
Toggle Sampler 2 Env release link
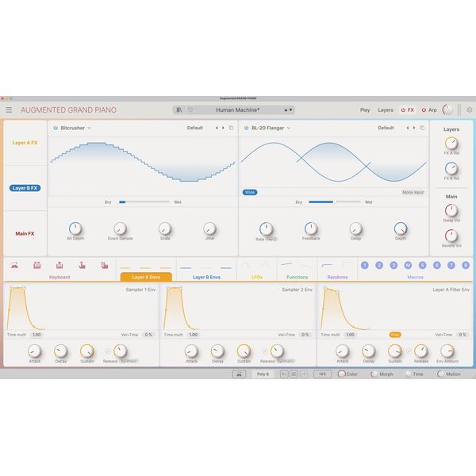264,351
